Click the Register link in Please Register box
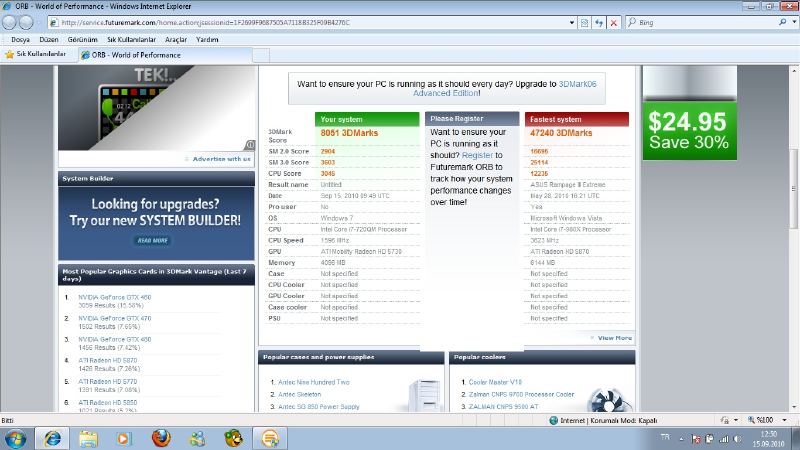 coord(477,155)
